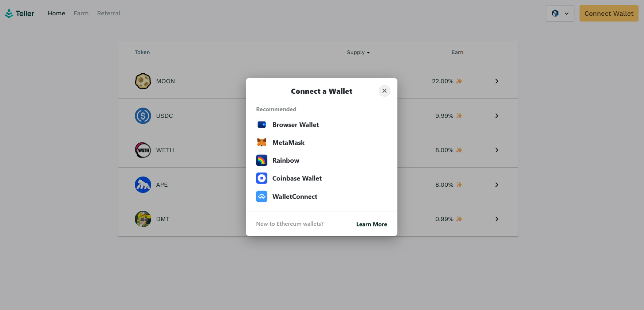Click the Browser Wallet icon

pyautogui.click(x=262, y=125)
